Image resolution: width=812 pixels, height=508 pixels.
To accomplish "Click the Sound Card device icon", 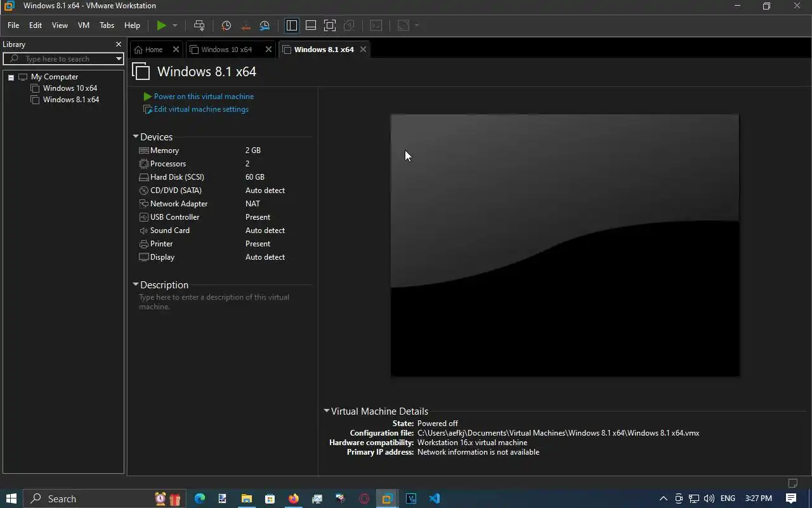I will point(144,231).
